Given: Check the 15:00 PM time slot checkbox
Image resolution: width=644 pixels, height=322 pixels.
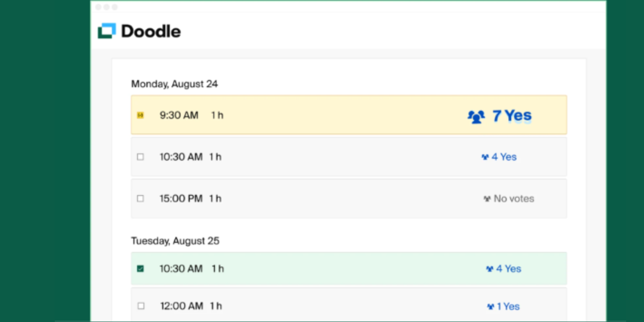Looking at the screenshot, I should [x=141, y=198].
